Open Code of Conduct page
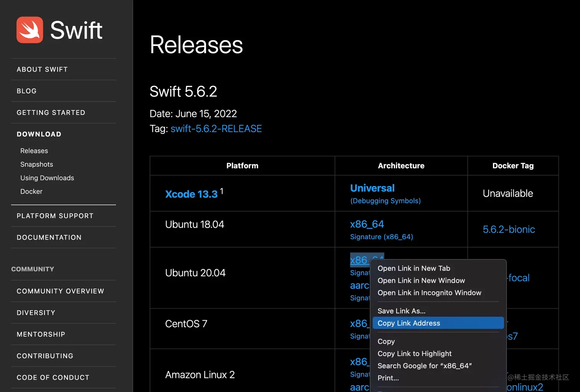Viewport: 580px width, 392px height. 53,377
